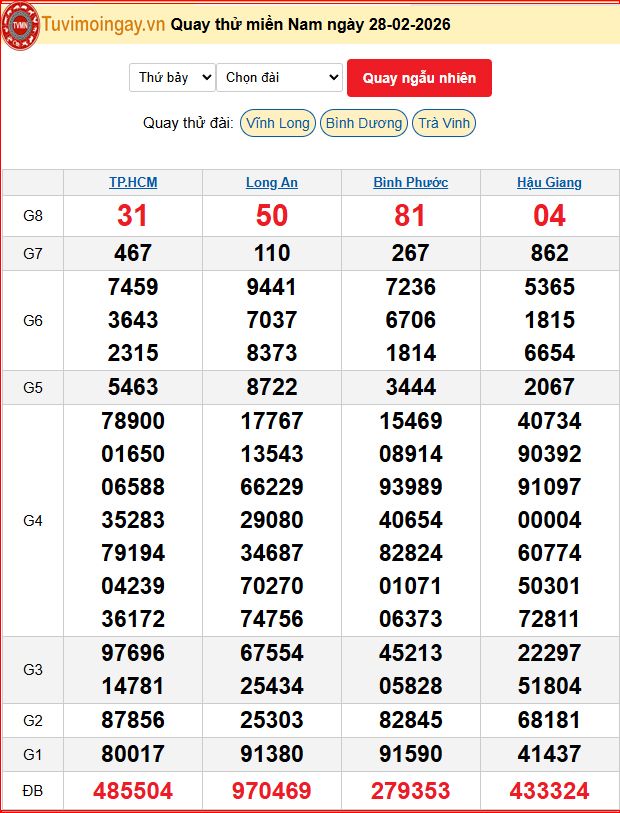Pick the Trà Vinh trial draw pill

[x=444, y=123]
